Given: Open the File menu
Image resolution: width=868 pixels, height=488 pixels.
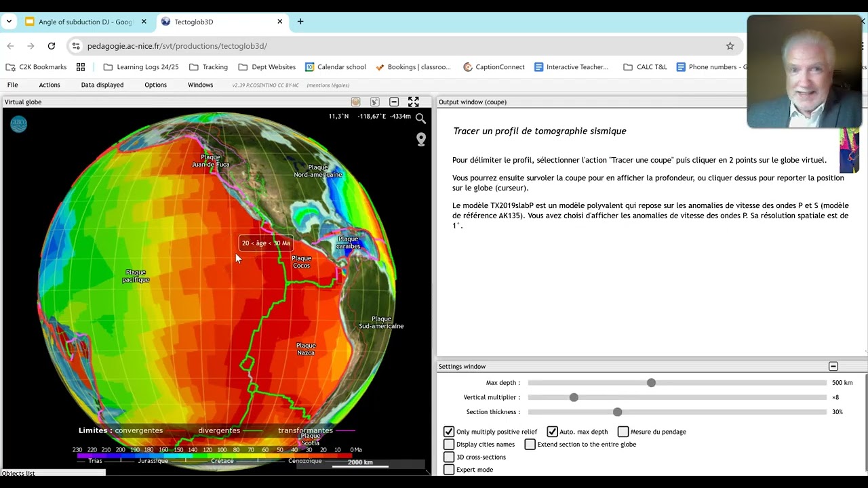Looking at the screenshot, I should click(12, 85).
